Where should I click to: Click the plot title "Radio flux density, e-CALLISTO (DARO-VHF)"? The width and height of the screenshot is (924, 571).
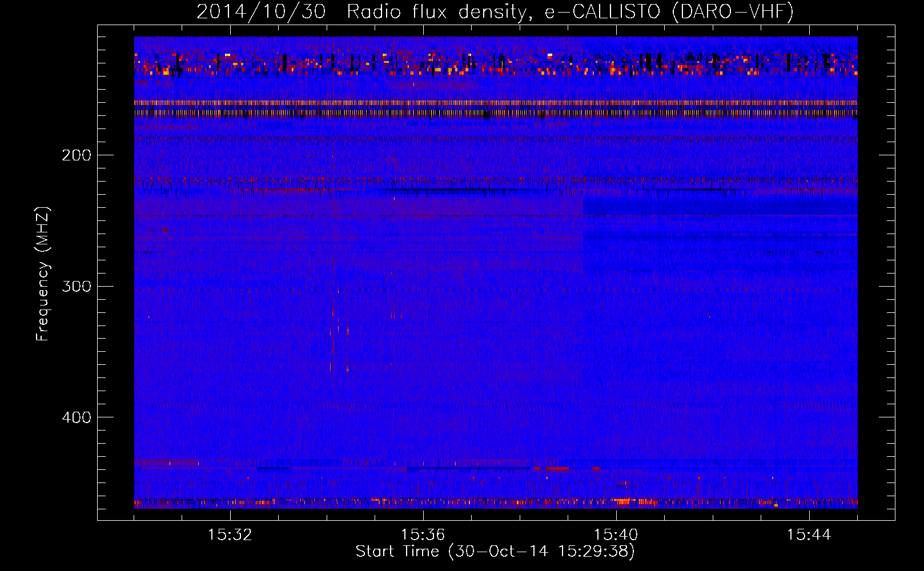[x=570, y=12]
